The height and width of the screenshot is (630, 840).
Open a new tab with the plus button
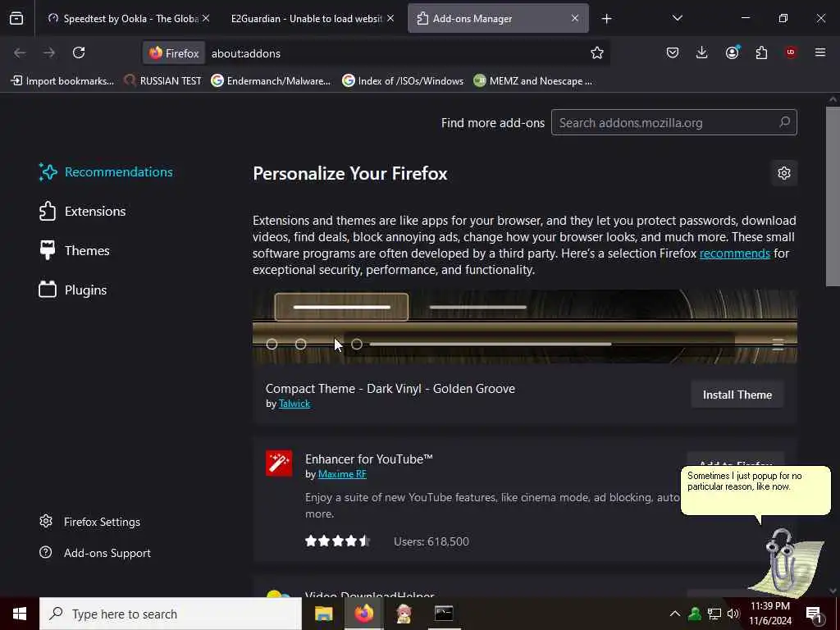point(606,19)
